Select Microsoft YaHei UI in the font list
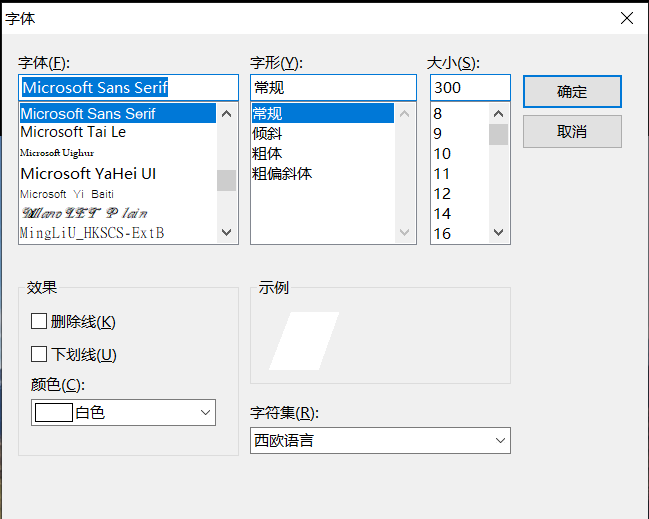Screen dimensions: 649x519 [x=118, y=173]
